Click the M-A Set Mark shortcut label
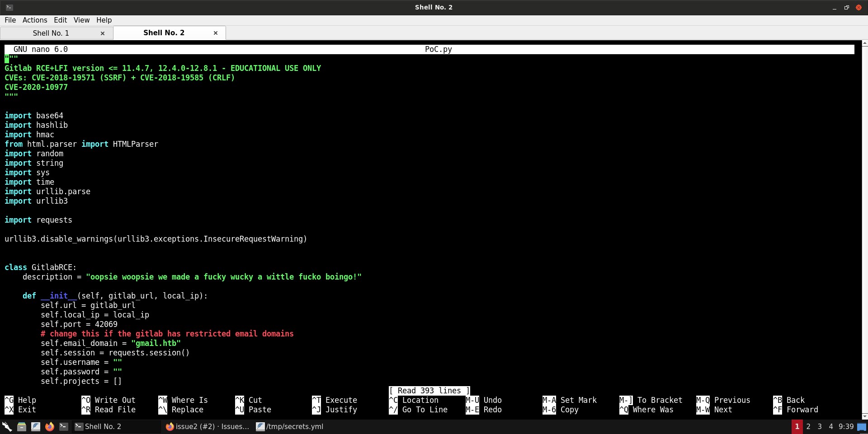 pyautogui.click(x=570, y=400)
